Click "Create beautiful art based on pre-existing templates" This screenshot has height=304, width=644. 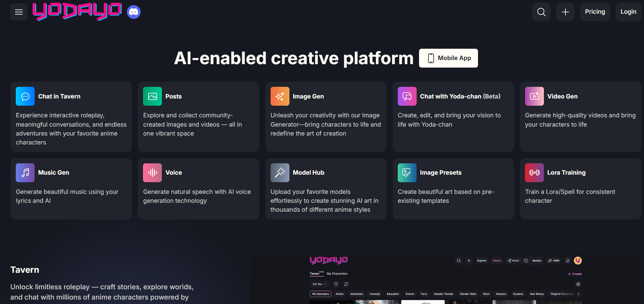(446, 196)
